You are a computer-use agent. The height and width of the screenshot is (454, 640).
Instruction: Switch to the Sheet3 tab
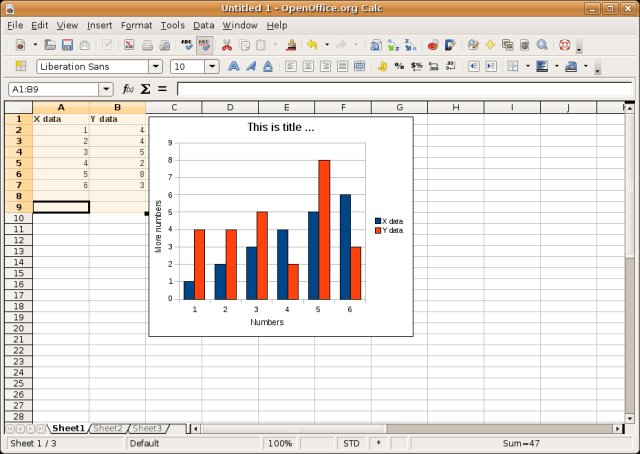pos(147,428)
